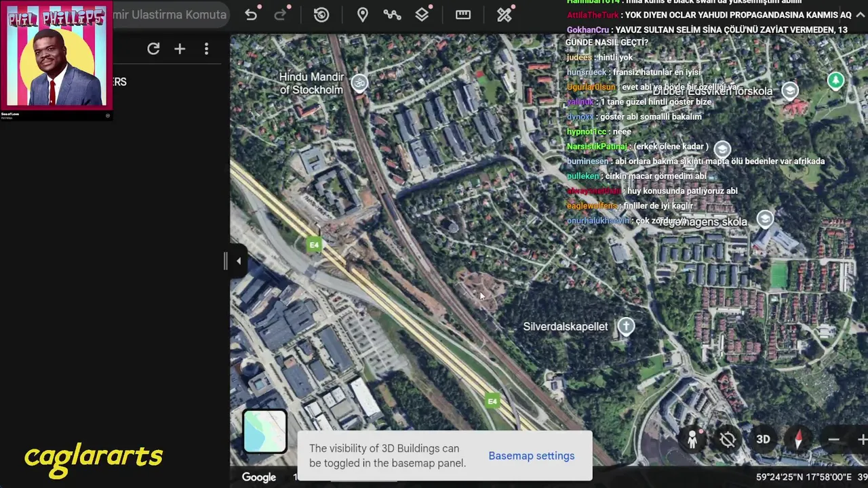
Task: Click the upper E4 highway shield
Action: [x=313, y=245]
